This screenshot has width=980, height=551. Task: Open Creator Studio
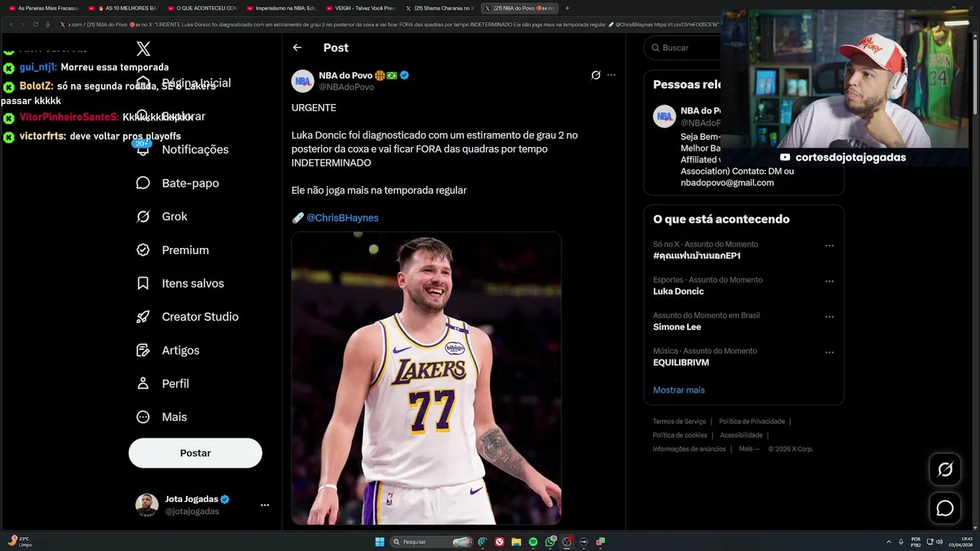(200, 317)
